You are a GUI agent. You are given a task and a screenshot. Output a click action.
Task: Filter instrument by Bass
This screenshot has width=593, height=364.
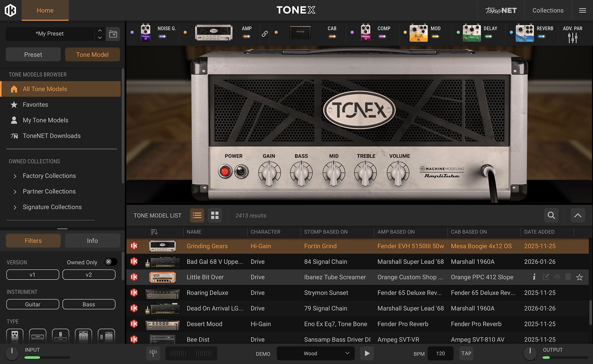(x=89, y=304)
